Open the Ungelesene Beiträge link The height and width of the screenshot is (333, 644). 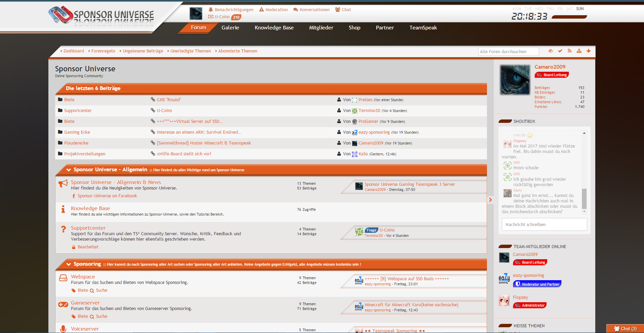[142, 51]
